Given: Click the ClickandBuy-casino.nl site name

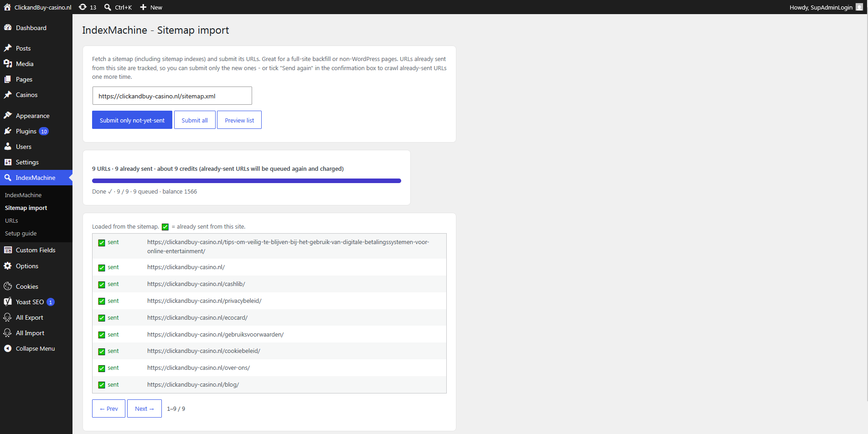Looking at the screenshot, I should [43, 7].
